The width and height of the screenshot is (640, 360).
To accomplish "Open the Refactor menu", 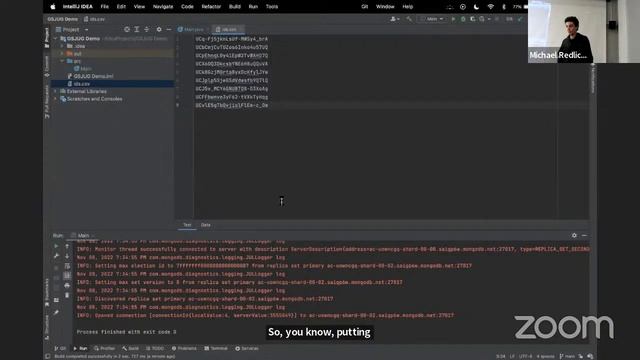I will point(211,7).
